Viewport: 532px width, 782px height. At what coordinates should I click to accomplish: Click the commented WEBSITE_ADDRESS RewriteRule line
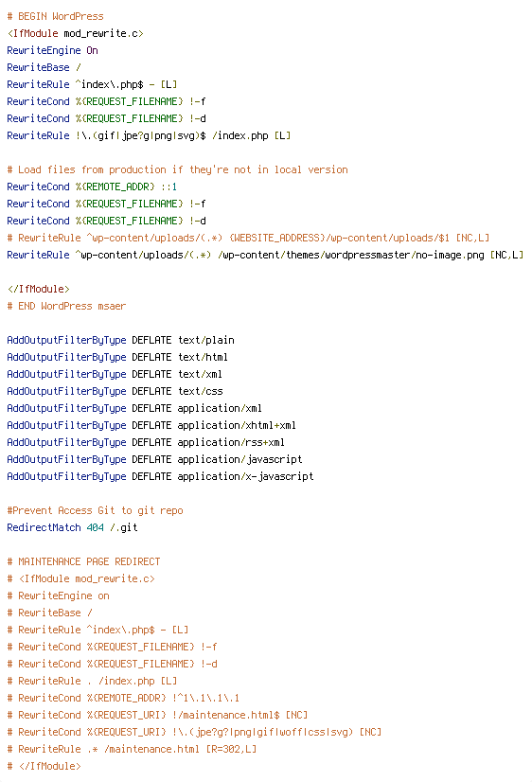248,238
